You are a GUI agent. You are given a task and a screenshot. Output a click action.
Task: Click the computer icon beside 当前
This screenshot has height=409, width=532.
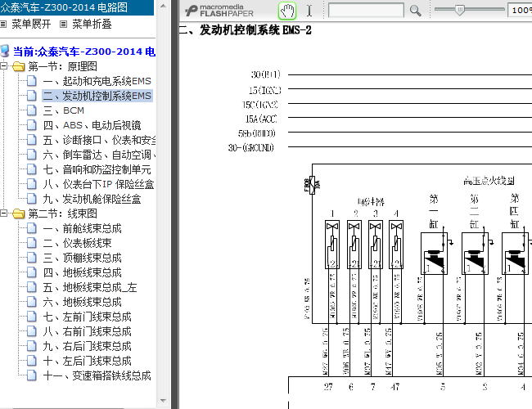5,52
